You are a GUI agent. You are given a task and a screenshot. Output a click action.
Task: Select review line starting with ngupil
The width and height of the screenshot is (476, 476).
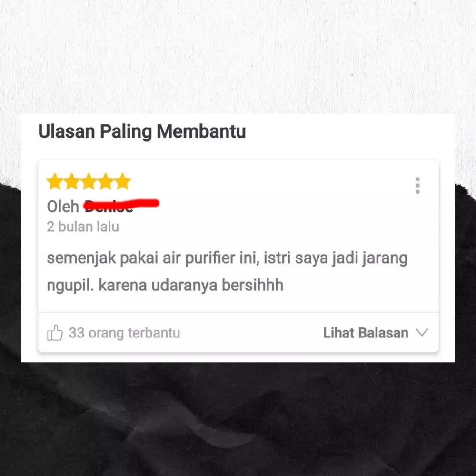(165, 285)
